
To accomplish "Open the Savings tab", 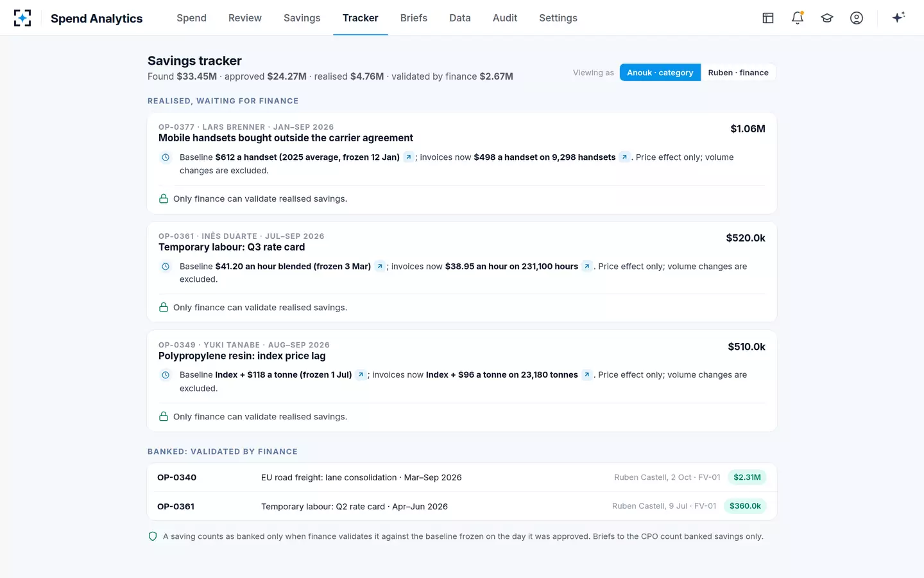I will click(302, 18).
